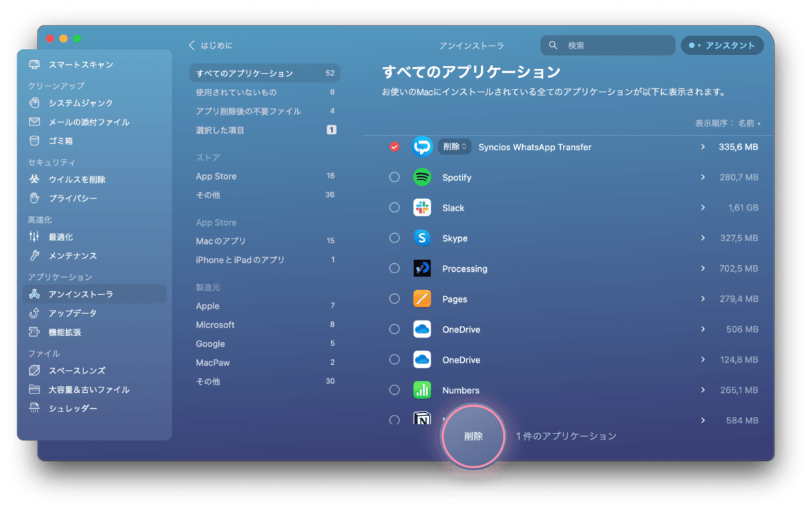The width and height of the screenshot is (812, 511).
Task: Select the Slack checkbox
Action: click(x=395, y=208)
